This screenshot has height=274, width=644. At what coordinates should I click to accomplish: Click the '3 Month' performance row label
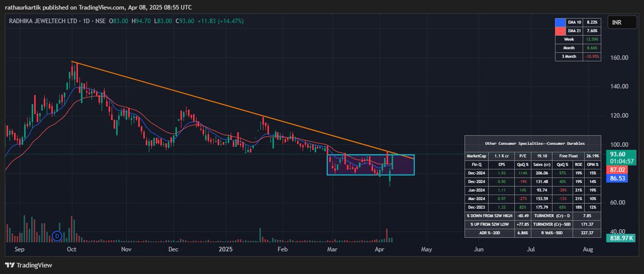click(x=569, y=56)
